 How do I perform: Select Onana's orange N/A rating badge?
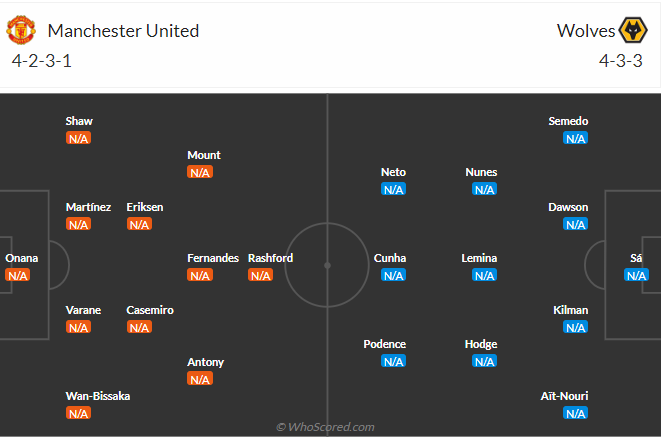tap(17, 275)
